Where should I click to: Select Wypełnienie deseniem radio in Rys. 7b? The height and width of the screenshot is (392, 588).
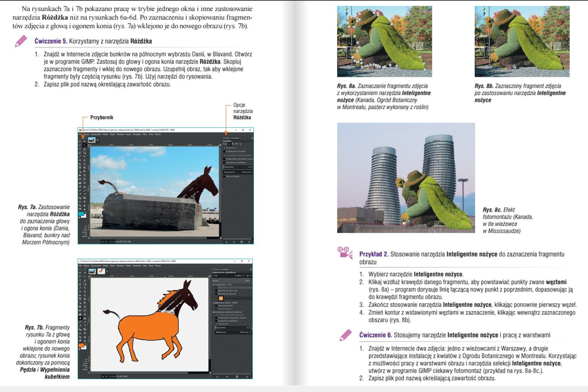pyautogui.click(x=216, y=294)
